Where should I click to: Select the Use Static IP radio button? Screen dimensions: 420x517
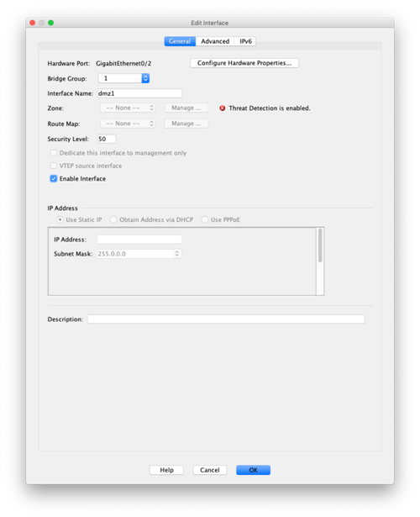[60, 219]
